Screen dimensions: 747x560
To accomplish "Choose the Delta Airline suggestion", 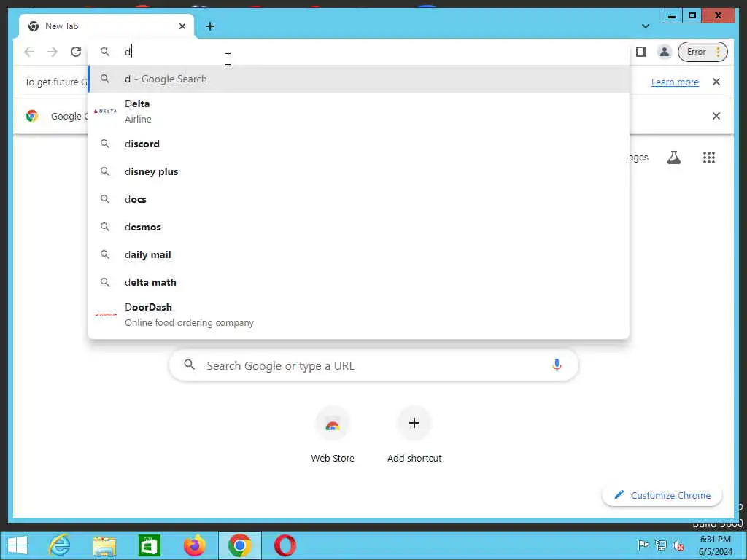I will point(358,111).
